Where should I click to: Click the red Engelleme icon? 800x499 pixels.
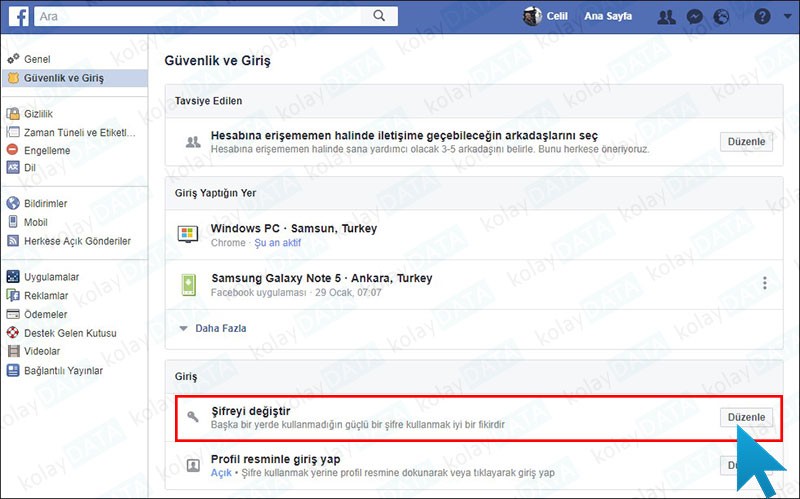[12, 149]
